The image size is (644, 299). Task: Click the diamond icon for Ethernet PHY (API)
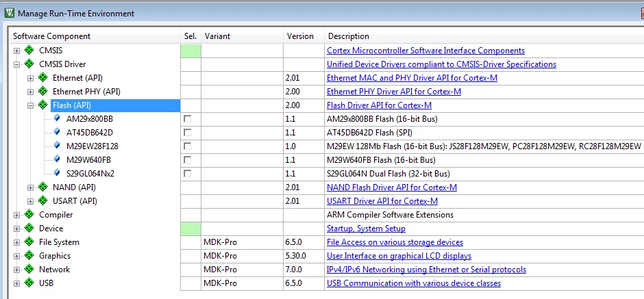click(42, 91)
